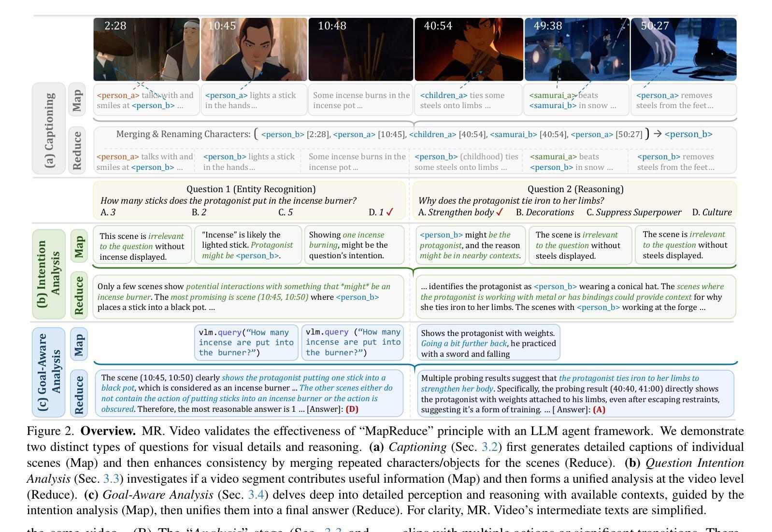
Task: Open the Sec. 3.2 reference link
Action: click(489, 447)
